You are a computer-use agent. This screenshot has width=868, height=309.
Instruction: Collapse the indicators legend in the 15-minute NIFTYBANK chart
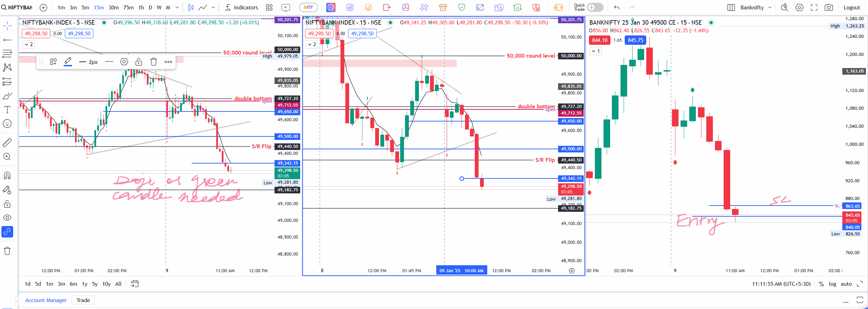point(312,44)
